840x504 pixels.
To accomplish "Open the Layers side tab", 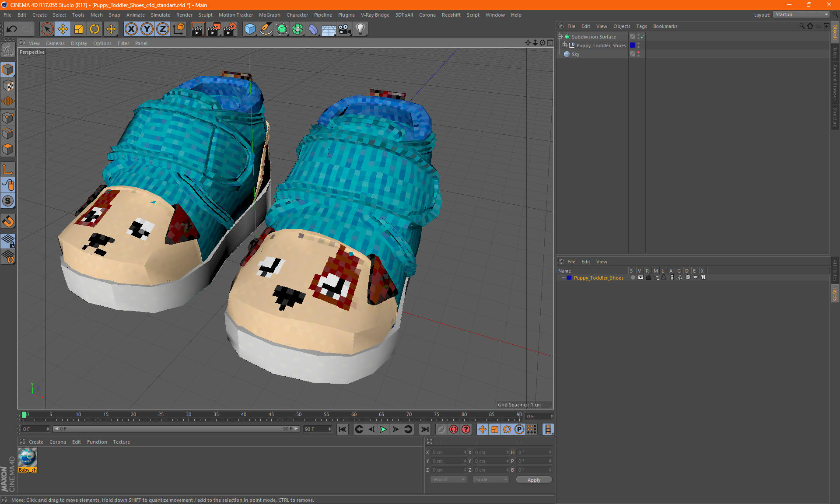I will [835, 294].
